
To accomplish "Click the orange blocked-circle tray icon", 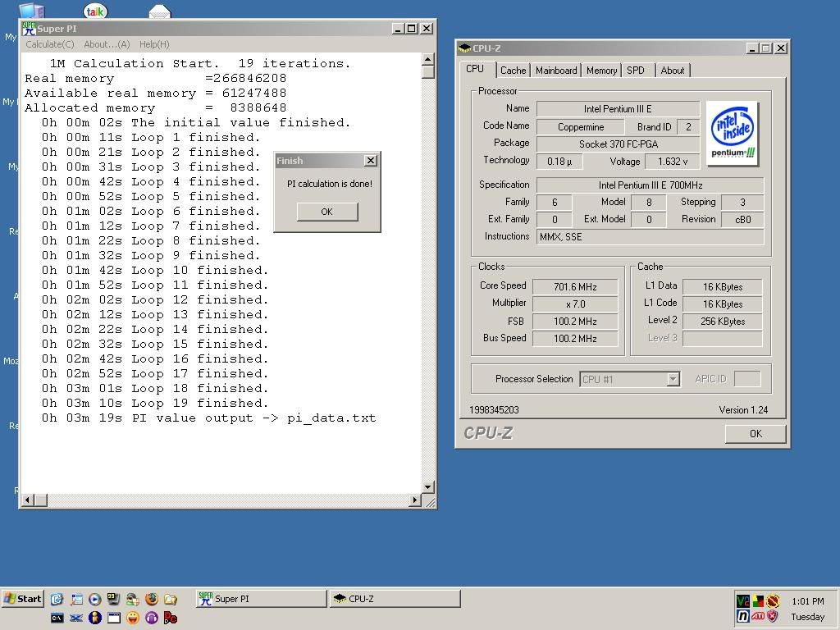I will tap(773, 601).
